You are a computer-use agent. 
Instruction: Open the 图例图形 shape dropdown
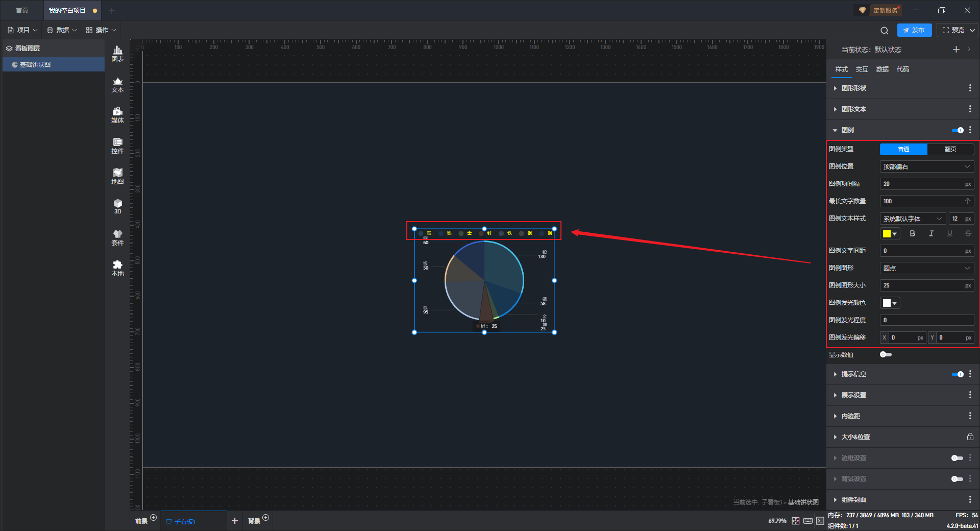(x=927, y=268)
